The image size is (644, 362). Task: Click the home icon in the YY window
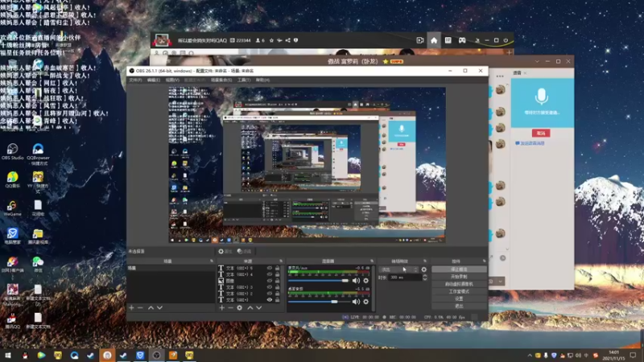434,40
